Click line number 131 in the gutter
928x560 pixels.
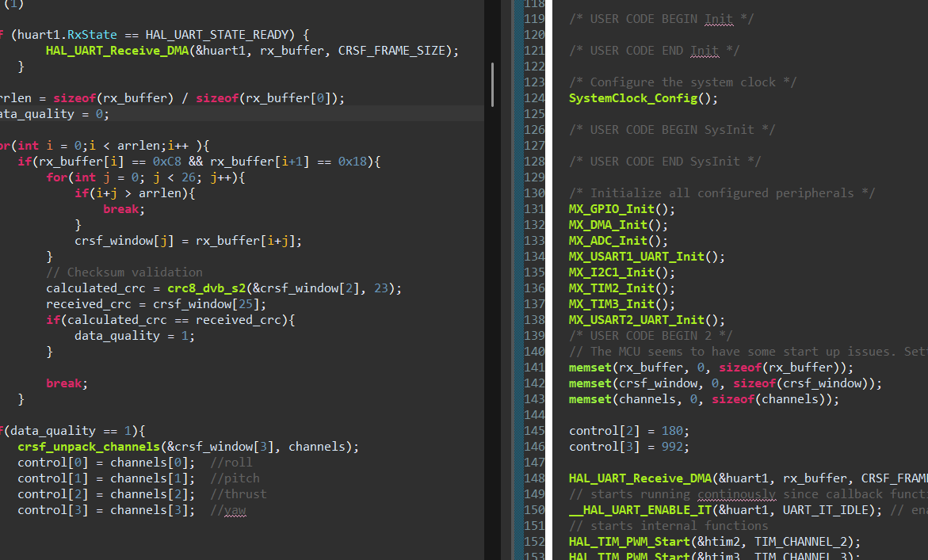click(534, 209)
